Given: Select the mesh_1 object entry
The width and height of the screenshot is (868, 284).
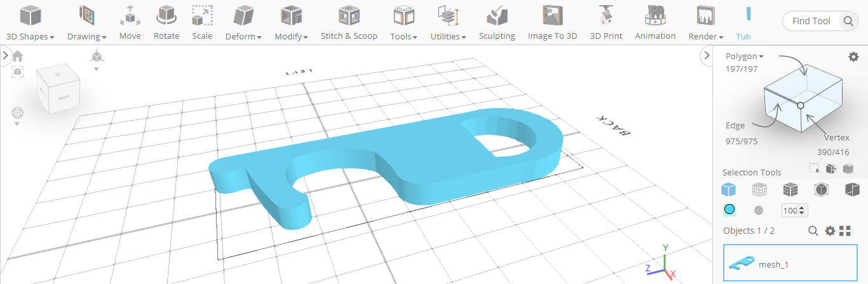Looking at the screenshot, I should click(790, 264).
